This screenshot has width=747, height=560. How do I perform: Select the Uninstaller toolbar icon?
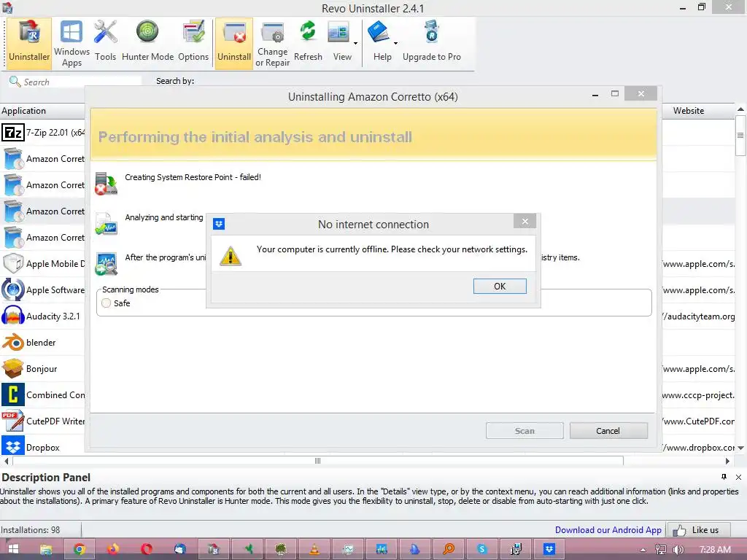[29, 43]
